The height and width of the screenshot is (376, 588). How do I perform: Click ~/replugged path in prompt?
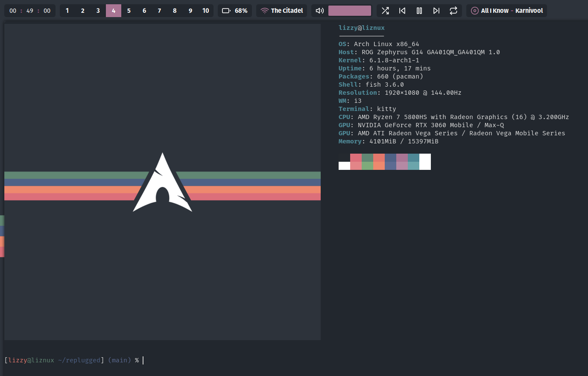[79, 360]
